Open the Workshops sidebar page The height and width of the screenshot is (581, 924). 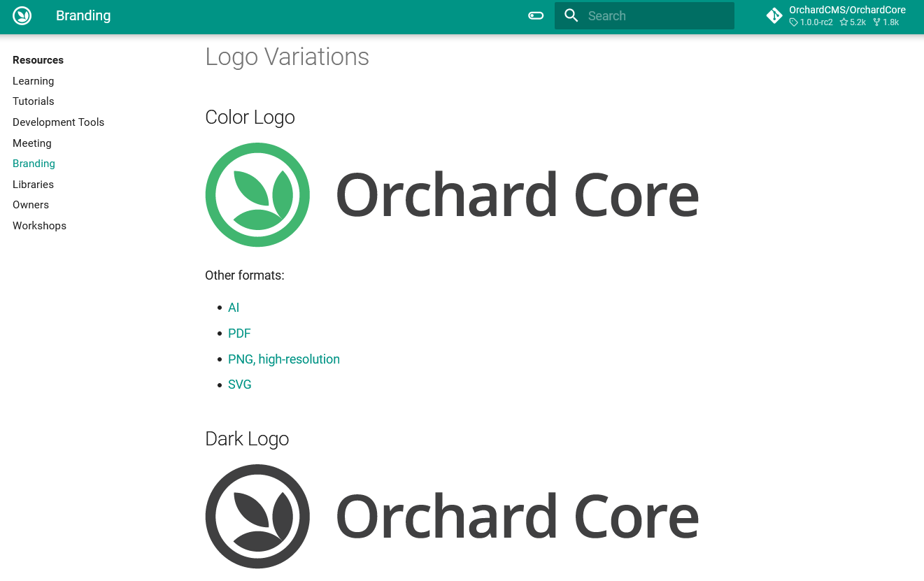(39, 226)
